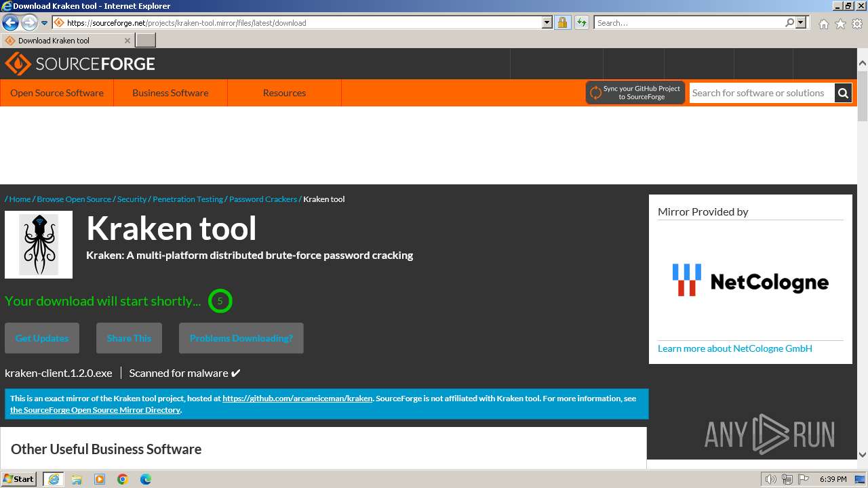Click the Other Useful Business Software heading
Viewport: 868px width, 488px height.
[x=106, y=449]
